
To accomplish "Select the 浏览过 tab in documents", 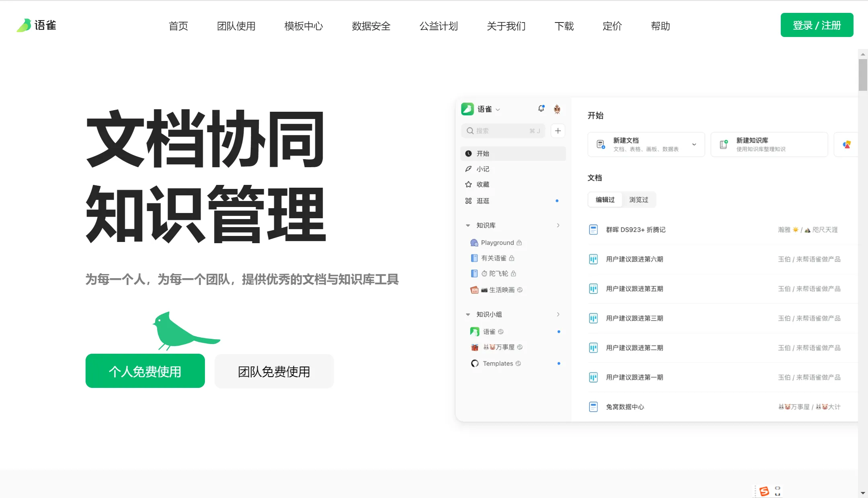I will point(639,200).
